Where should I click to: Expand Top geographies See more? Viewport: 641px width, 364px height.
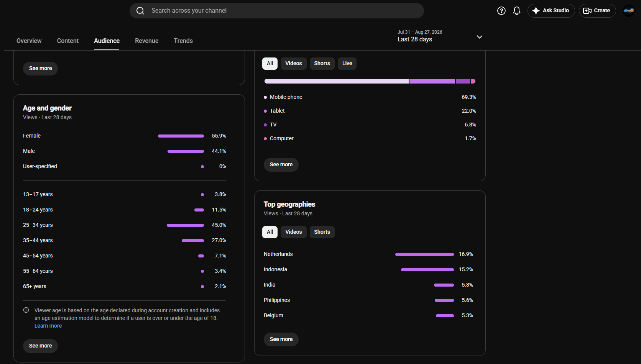tap(281, 339)
